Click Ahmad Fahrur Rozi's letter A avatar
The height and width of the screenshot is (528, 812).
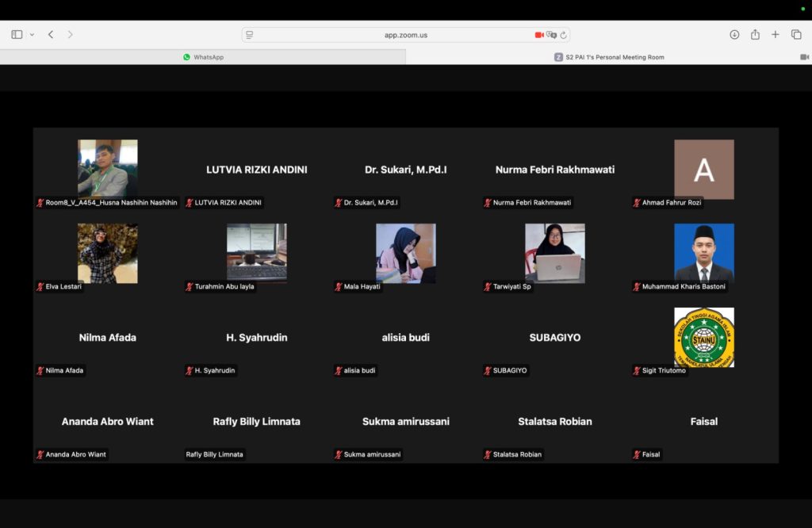703,170
